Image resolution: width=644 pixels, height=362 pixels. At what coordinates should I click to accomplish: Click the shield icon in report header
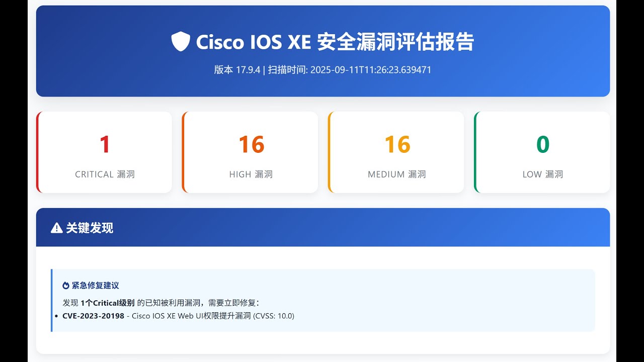tap(181, 41)
